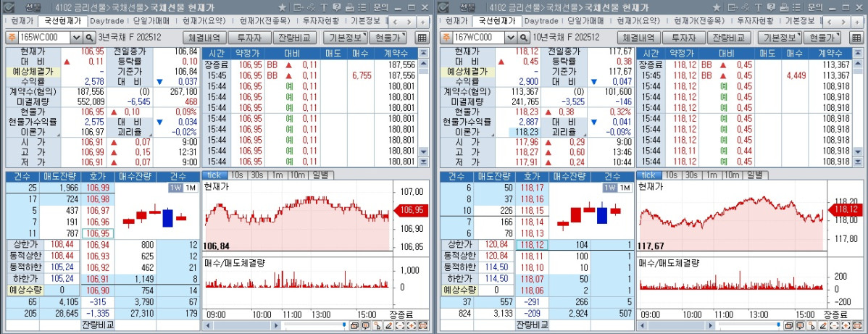Click 투자자 button in 3년국채 window

[250, 38]
